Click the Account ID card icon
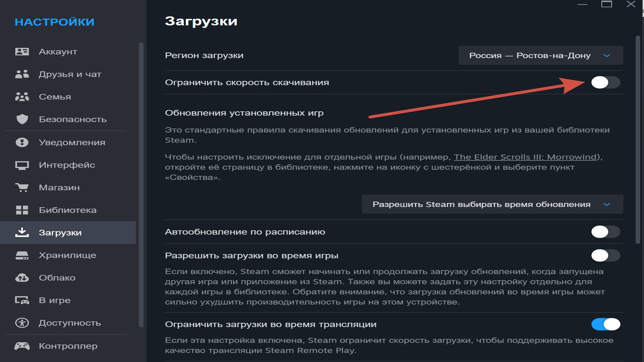The image size is (644, 362). 22,51
